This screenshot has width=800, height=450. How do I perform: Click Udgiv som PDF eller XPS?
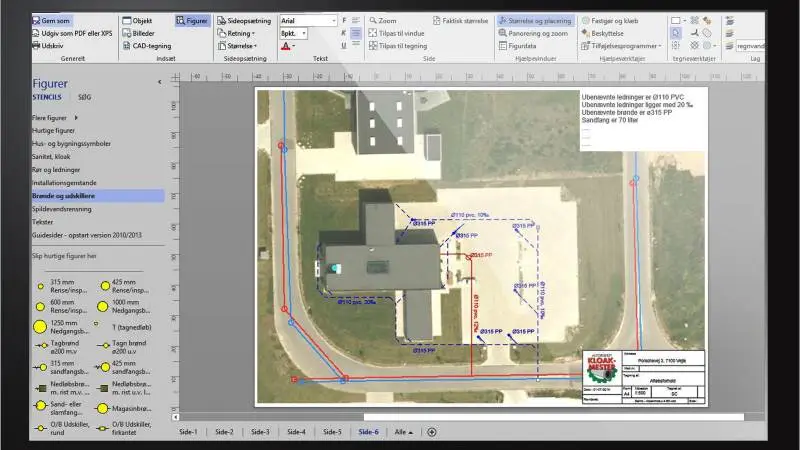click(x=72, y=33)
